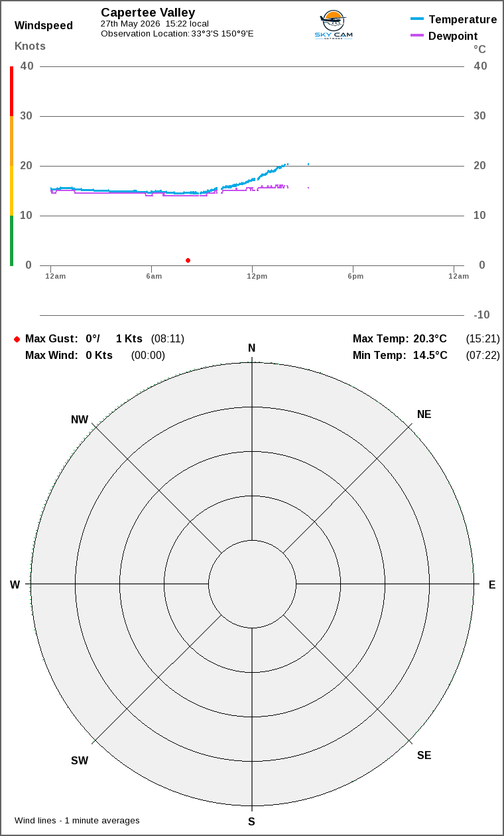Click the wind rose center circle
Image resolution: width=504 pixels, height=836 pixels.
tap(252, 584)
